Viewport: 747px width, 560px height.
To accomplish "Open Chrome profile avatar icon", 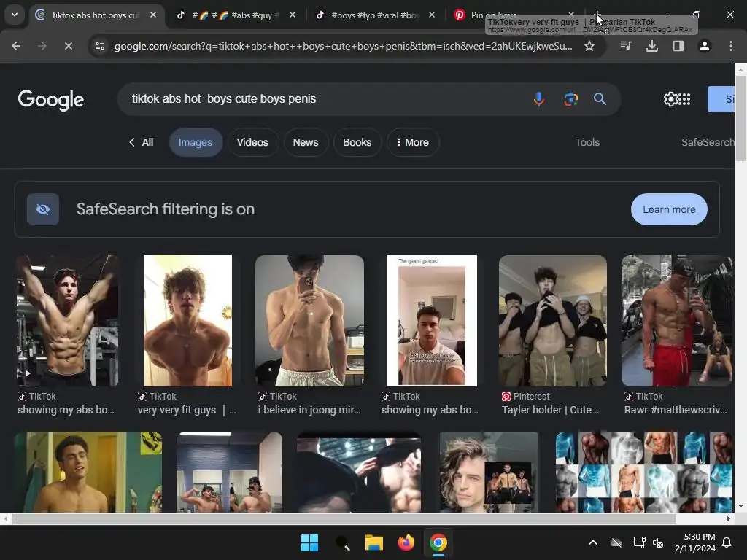I will pyautogui.click(x=704, y=46).
